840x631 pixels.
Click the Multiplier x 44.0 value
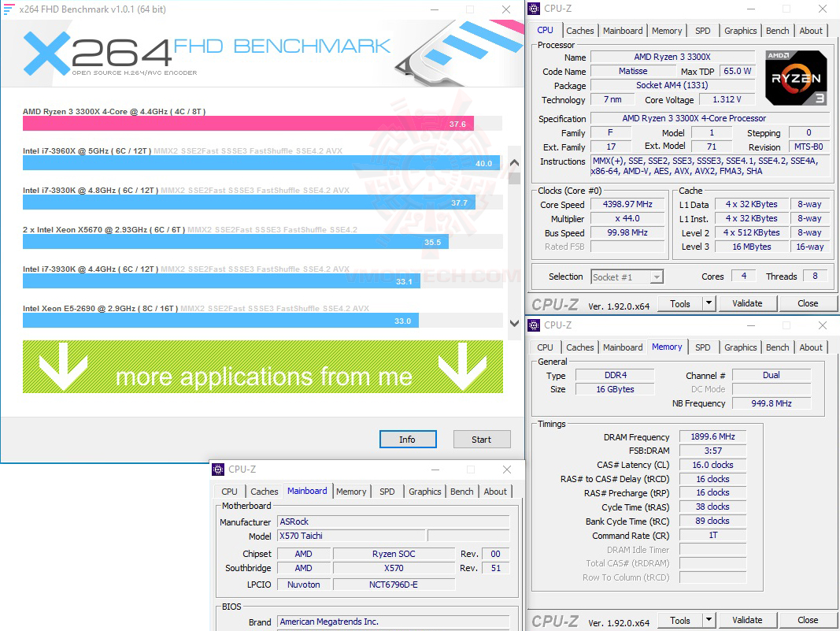[x=627, y=219]
